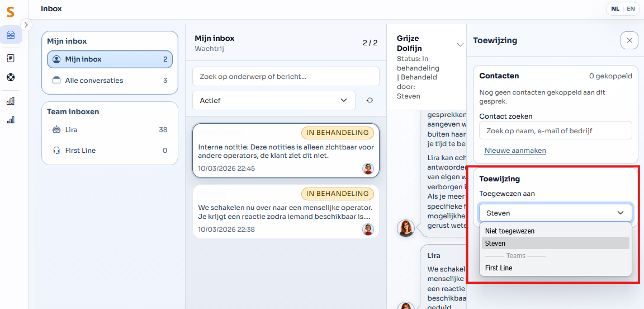Close the Toewijzing side panel
644x309 pixels.
coord(629,40)
